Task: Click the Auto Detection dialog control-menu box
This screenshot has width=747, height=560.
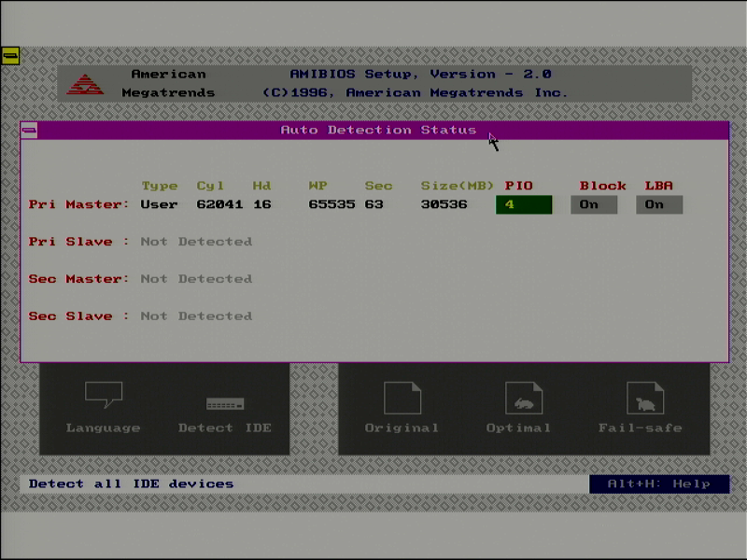Action: [x=30, y=130]
